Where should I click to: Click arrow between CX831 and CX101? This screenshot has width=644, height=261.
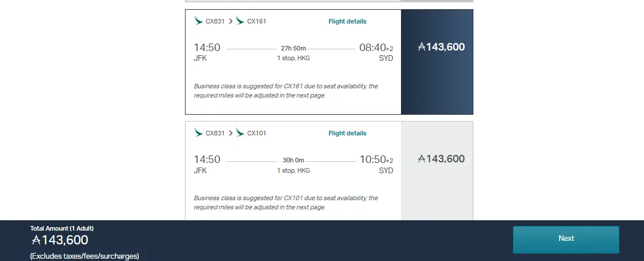coord(231,133)
